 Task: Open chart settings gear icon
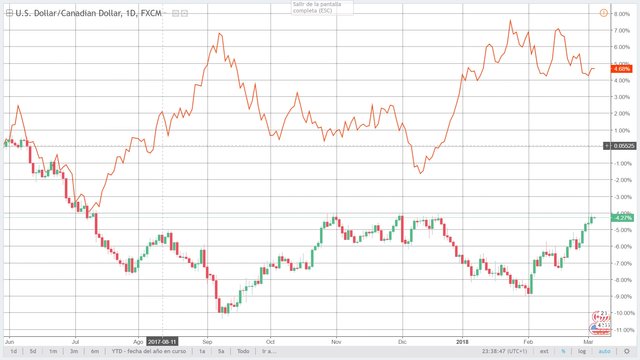[627, 351]
